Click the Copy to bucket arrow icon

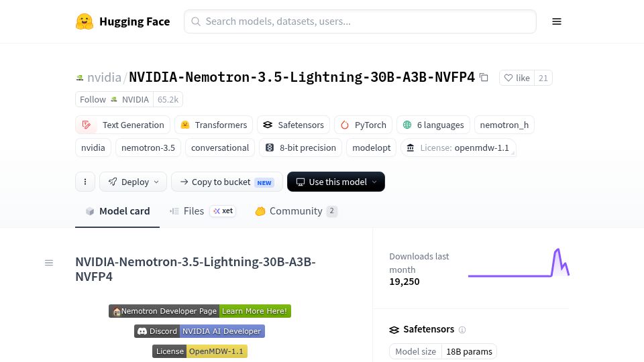(184, 182)
